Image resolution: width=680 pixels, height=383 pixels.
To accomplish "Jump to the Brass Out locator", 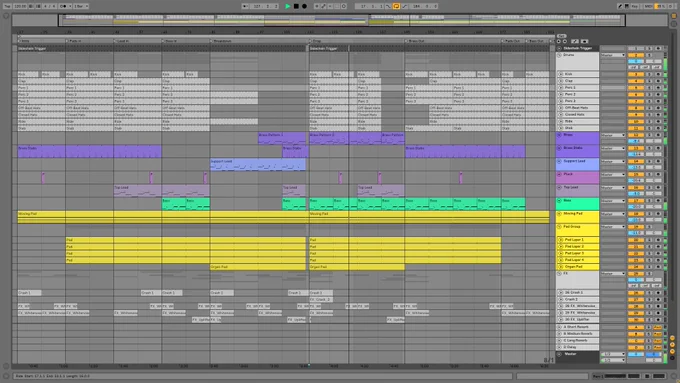I will pyautogui.click(x=415, y=41).
